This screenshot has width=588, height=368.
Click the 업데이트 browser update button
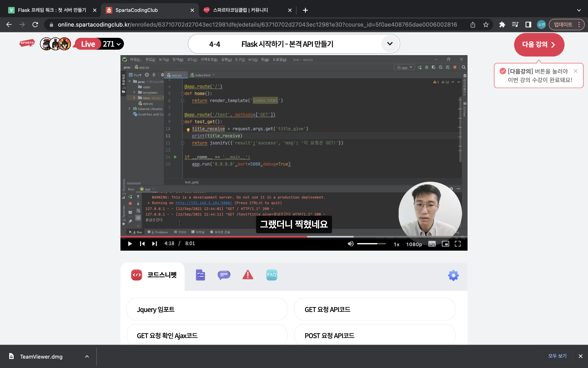pyautogui.click(x=567, y=25)
